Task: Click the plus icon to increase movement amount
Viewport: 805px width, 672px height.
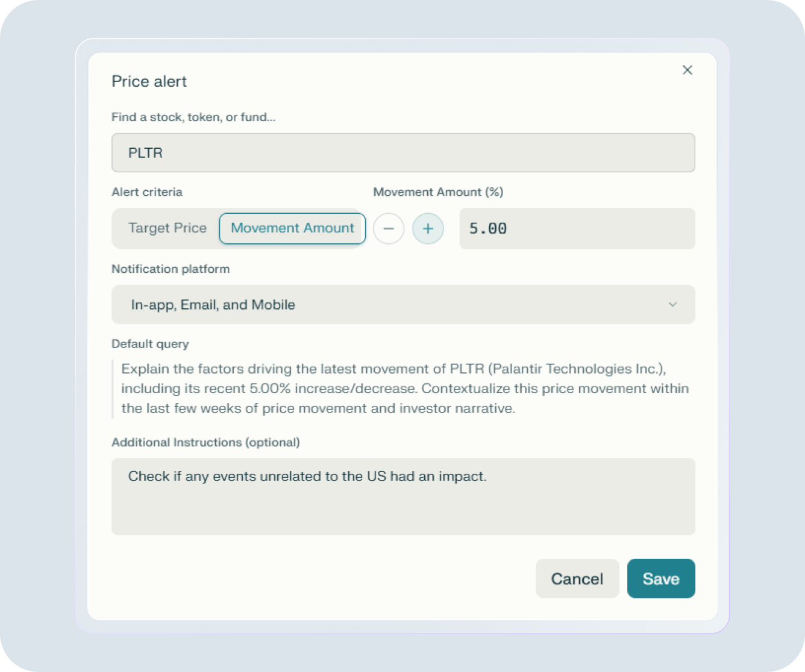Action: pos(428,229)
